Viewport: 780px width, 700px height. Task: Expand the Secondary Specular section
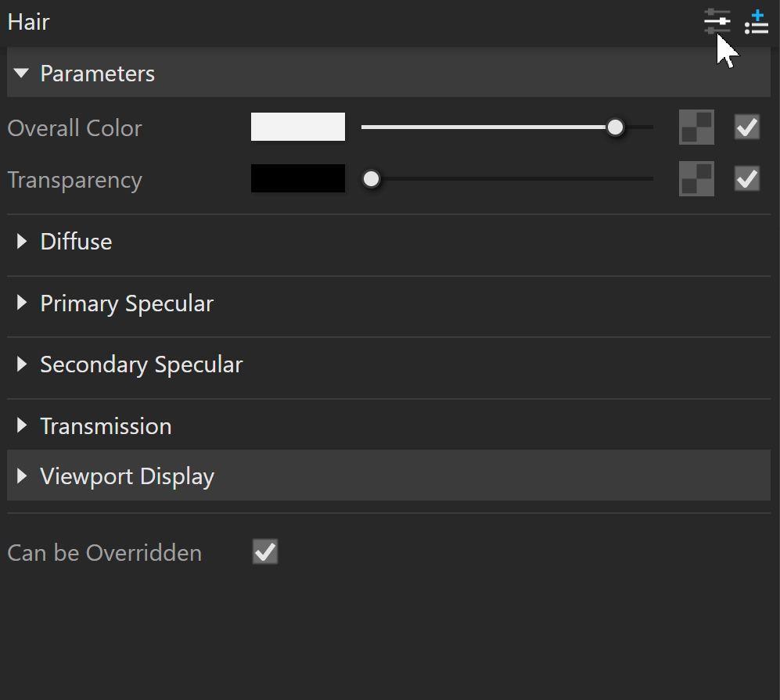click(22, 364)
